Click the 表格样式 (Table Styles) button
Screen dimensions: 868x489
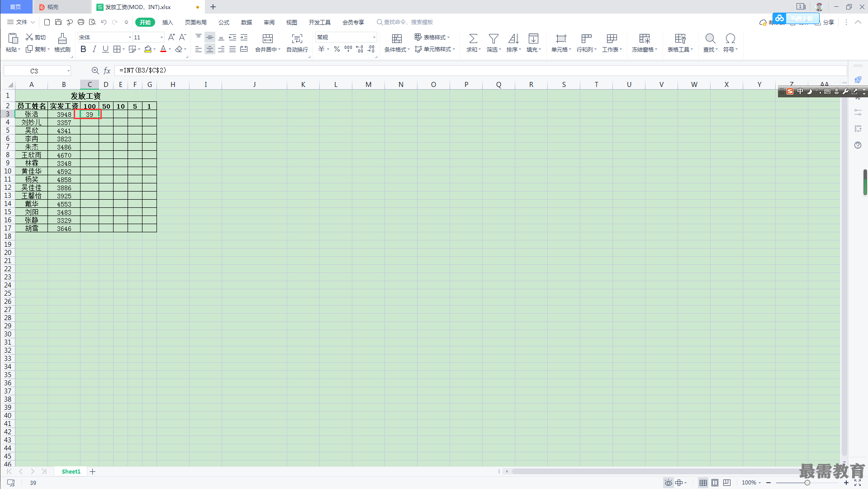pyautogui.click(x=432, y=37)
